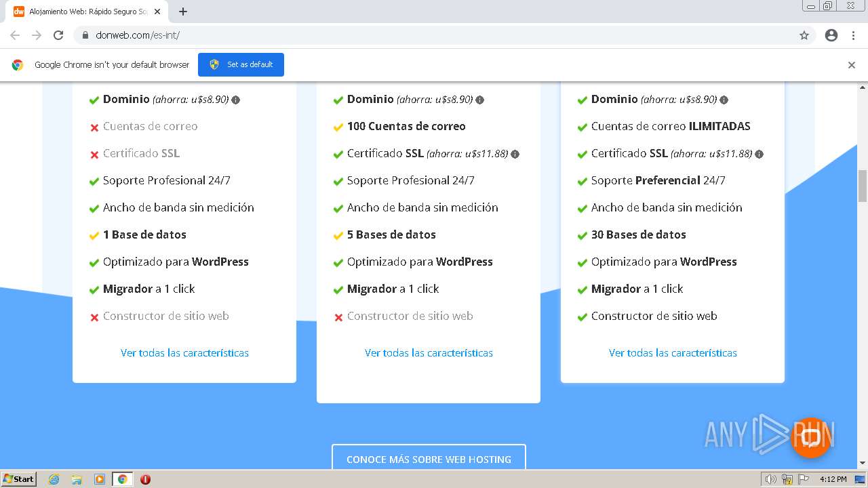Click '5 Bases de datos' text
Viewport: 868px width, 488px height.
click(x=391, y=235)
